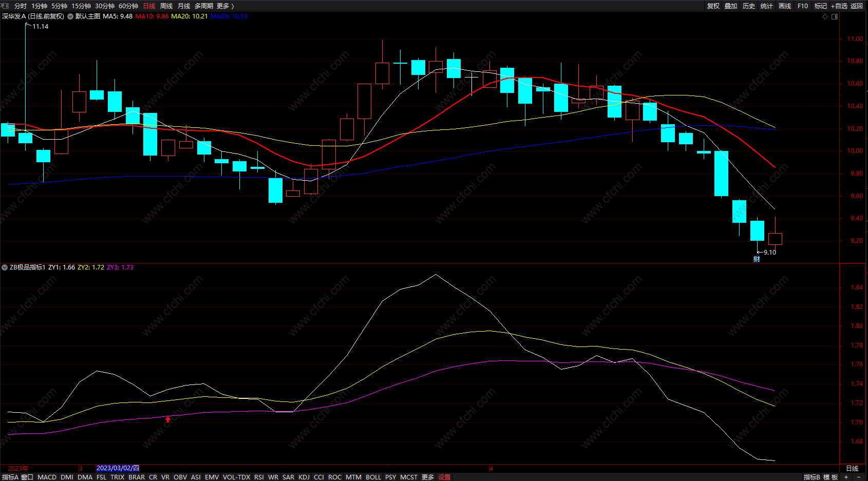Click the diamond icon above the price axis
Image resolution: width=868 pixels, height=481 pixels.
coord(825,16)
